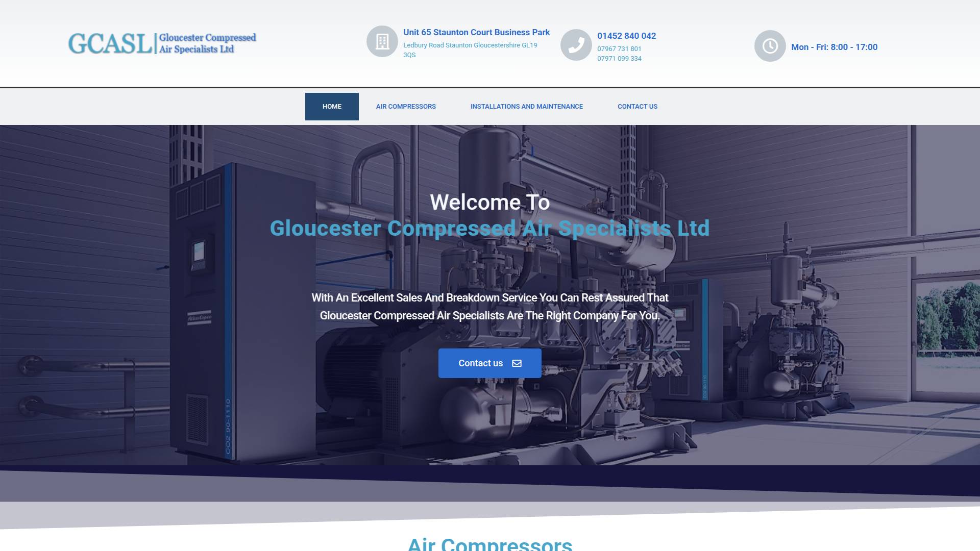This screenshot has height=551, width=980.
Task: Go to Air Compressors menu item
Action: 406,107
